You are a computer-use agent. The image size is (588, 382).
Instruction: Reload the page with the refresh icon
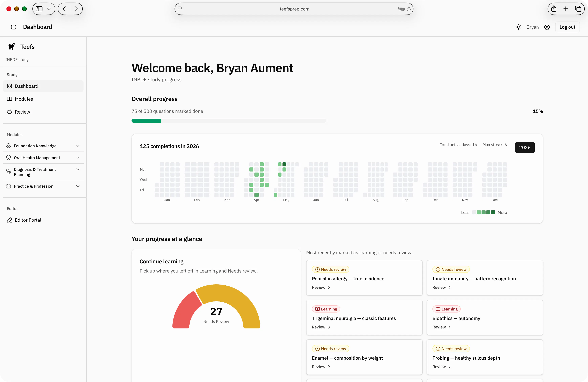409,9
